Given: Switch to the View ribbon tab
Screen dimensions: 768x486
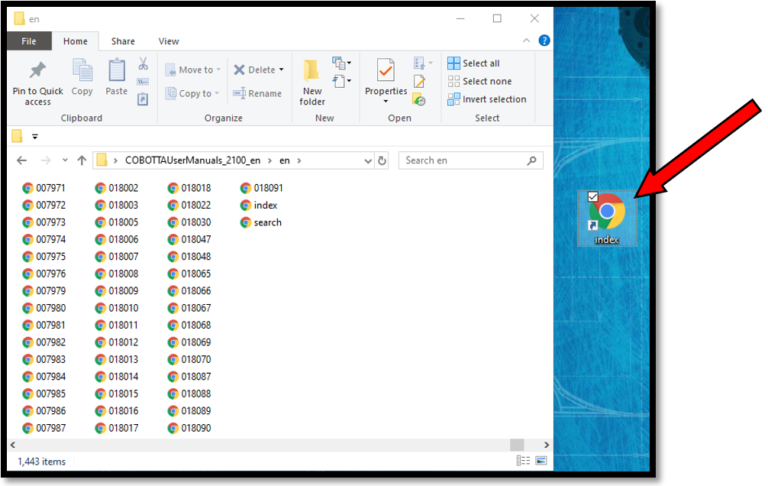Looking at the screenshot, I should pos(168,41).
